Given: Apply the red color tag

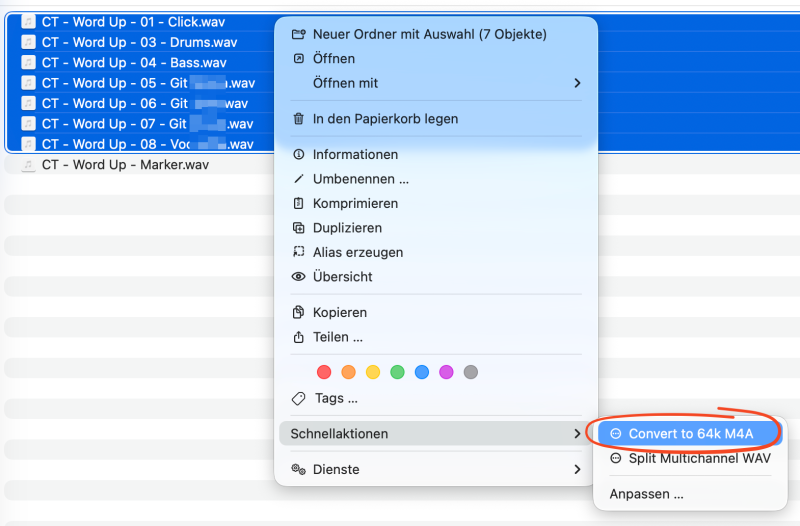Looking at the screenshot, I should [324, 372].
